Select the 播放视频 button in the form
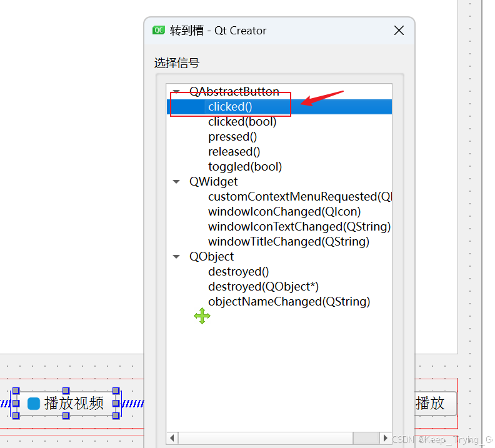The height and width of the screenshot is (448, 495). (66, 403)
